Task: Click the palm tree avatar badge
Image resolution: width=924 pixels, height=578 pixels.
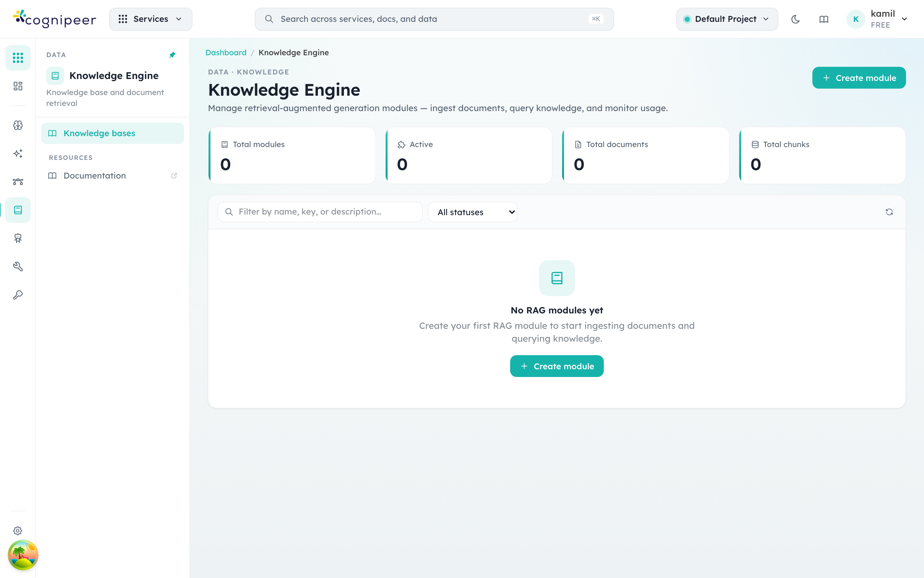Action: (23, 555)
